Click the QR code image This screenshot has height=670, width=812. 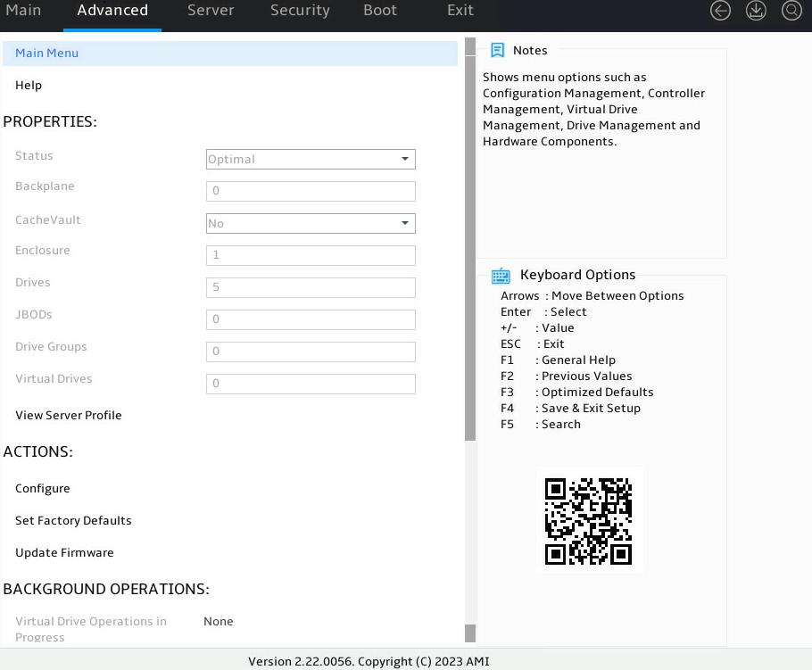point(588,521)
